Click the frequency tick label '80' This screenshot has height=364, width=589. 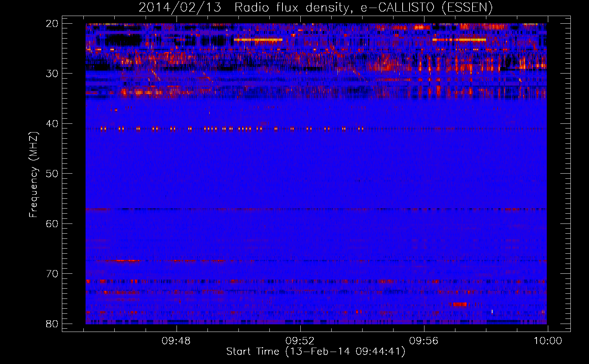point(52,324)
